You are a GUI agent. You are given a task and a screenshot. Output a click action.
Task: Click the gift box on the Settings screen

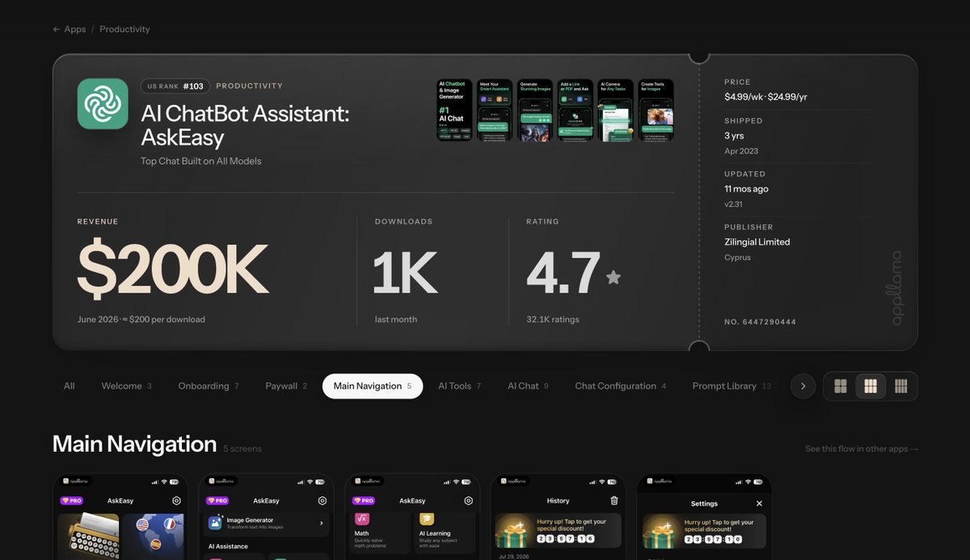[660, 532]
